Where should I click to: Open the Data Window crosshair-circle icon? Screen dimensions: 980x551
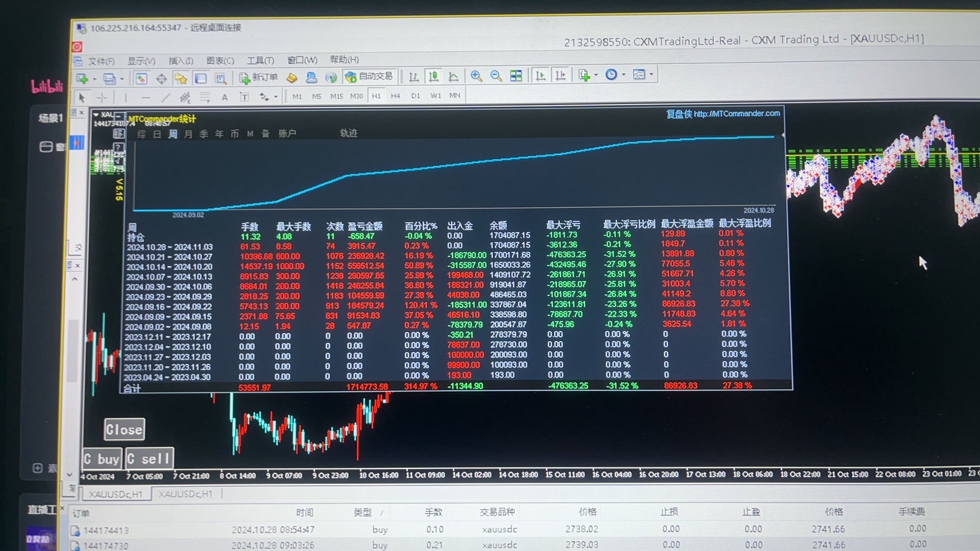(161, 79)
